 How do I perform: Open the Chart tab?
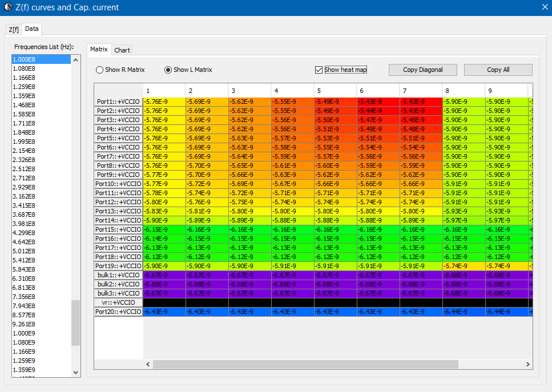point(122,50)
